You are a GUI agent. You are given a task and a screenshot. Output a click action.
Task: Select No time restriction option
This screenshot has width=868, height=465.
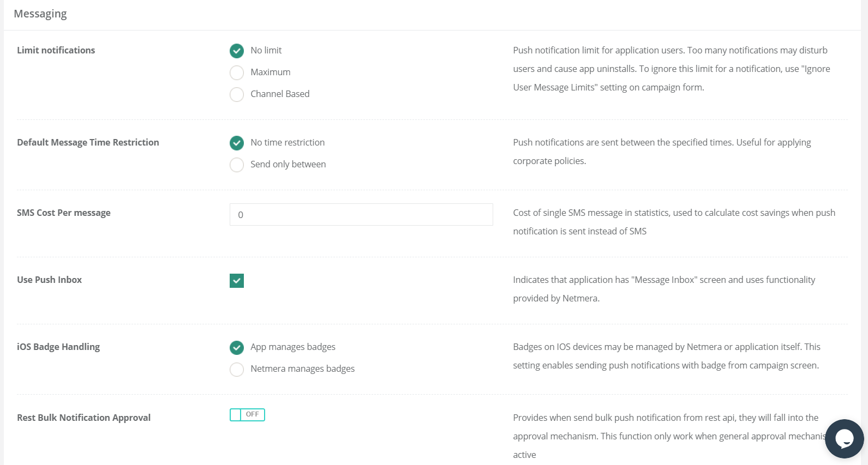click(x=237, y=143)
